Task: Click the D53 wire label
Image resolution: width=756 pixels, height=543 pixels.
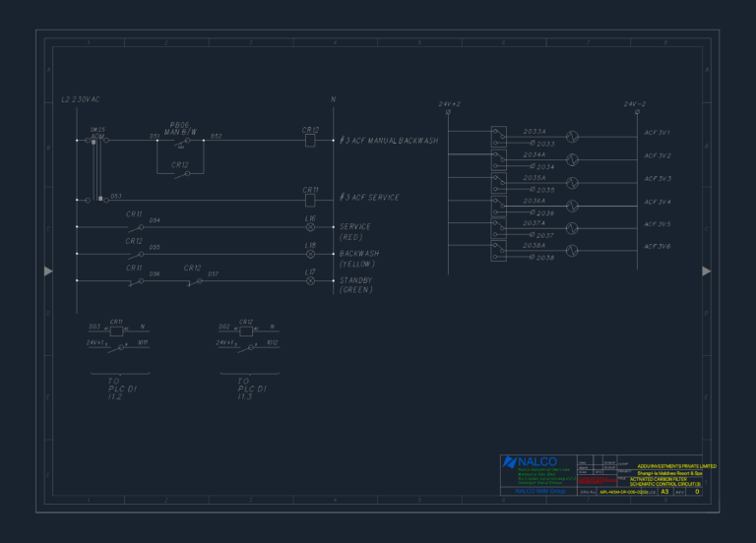Action: pos(116,196)
